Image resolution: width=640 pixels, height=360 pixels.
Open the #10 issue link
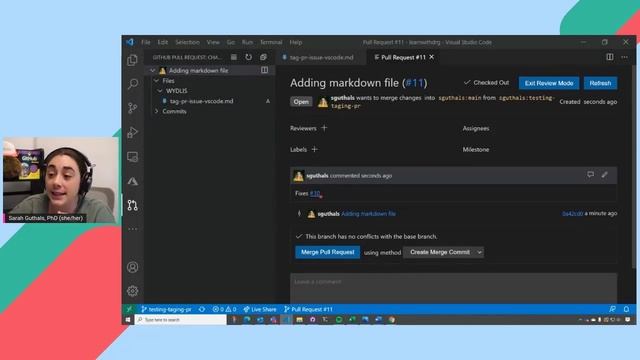tap(315, 193)
